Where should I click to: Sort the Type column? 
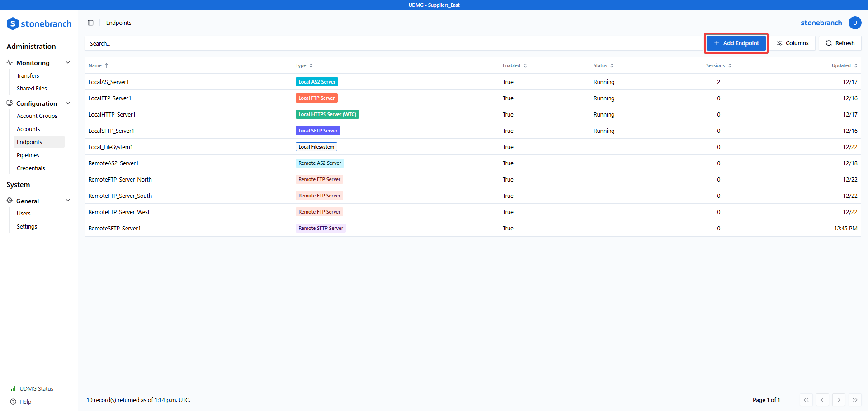[311, 66]
